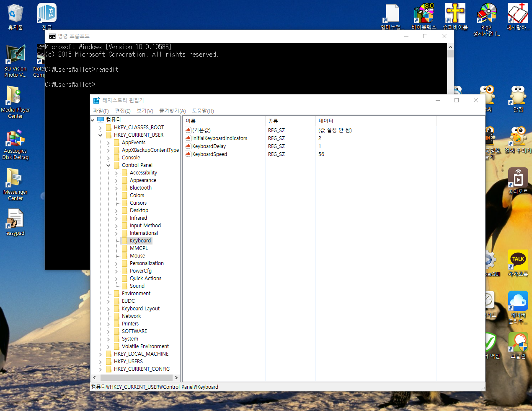Image resolution: width=532 pixels, height=411 pixels.
Task: Select the KeyboardSpeed value name
Action: click(x=209, y=154)
